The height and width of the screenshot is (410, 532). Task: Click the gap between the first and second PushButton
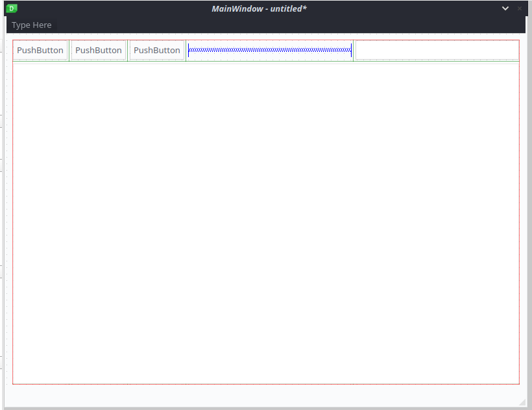pos(69,50)
